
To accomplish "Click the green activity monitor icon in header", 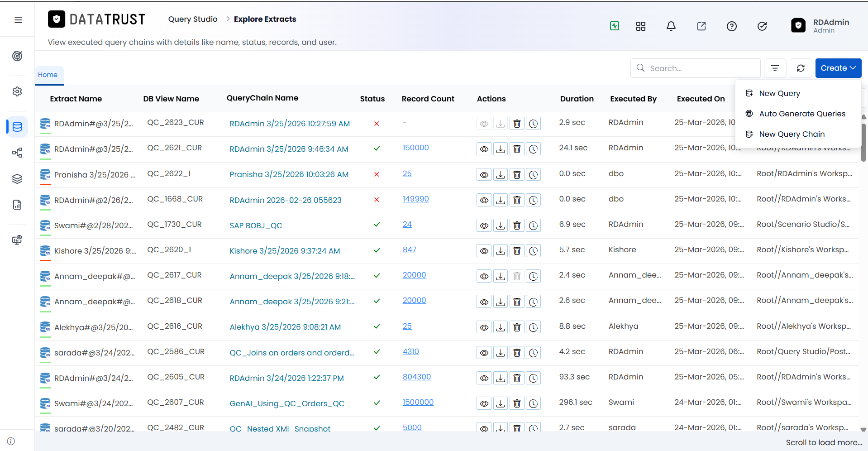I will point(615,26).
